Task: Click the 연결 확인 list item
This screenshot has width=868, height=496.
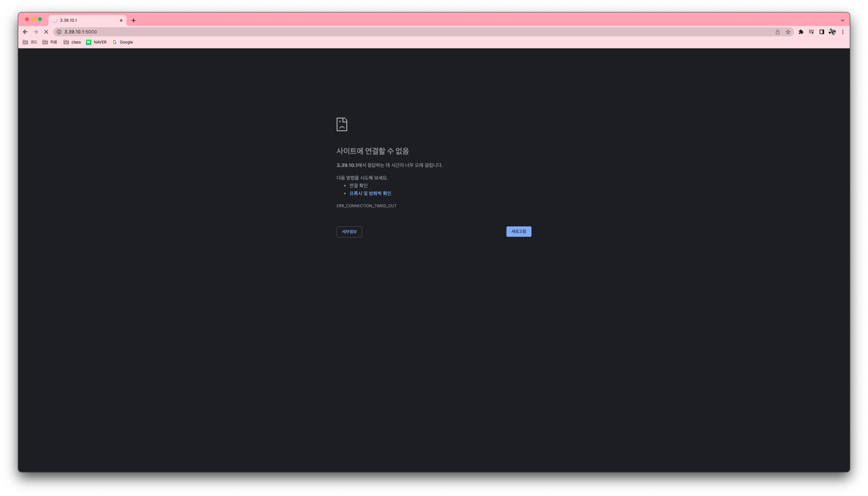Action: pyautogui.click(x=358, y=186)
